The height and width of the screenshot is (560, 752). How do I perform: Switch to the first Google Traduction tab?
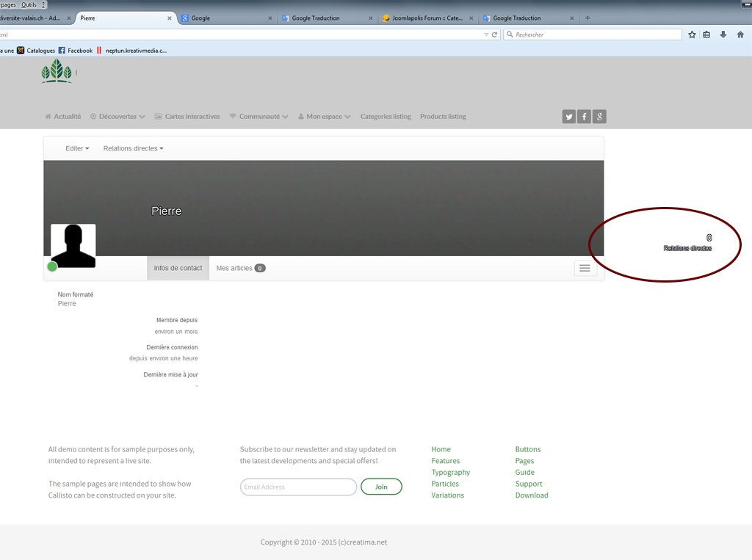(x=327, y=18)
